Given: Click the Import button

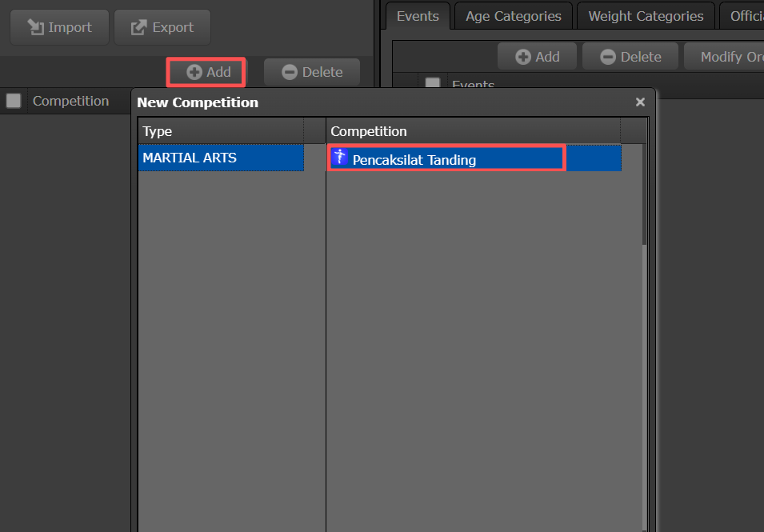Looking at the screenshot, I should click(x=59, y=27).
